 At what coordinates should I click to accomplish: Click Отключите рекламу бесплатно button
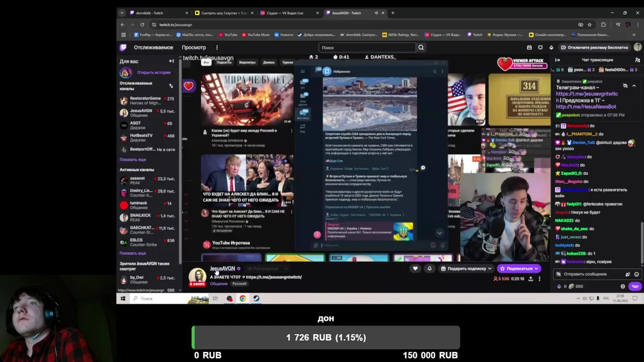pos(594,47)
